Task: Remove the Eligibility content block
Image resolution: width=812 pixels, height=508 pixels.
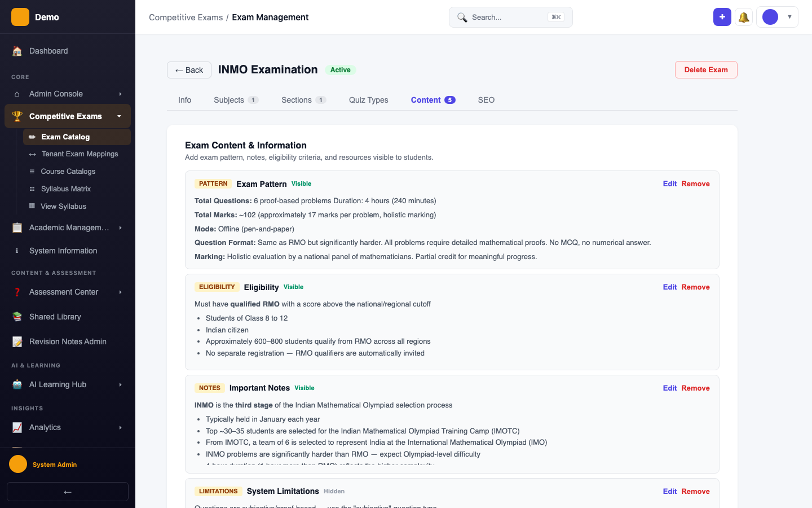Action: click(695, 287)
